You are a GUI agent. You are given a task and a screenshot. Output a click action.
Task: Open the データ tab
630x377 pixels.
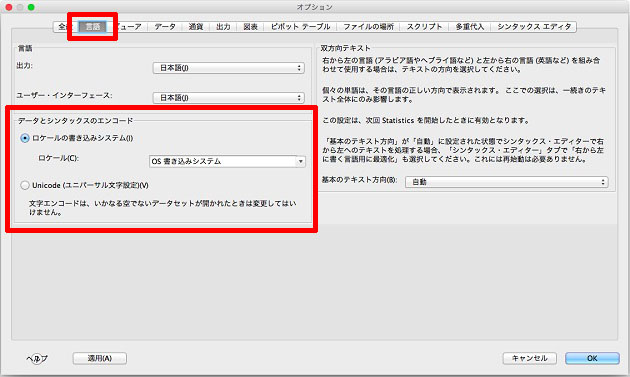point(165,27)
